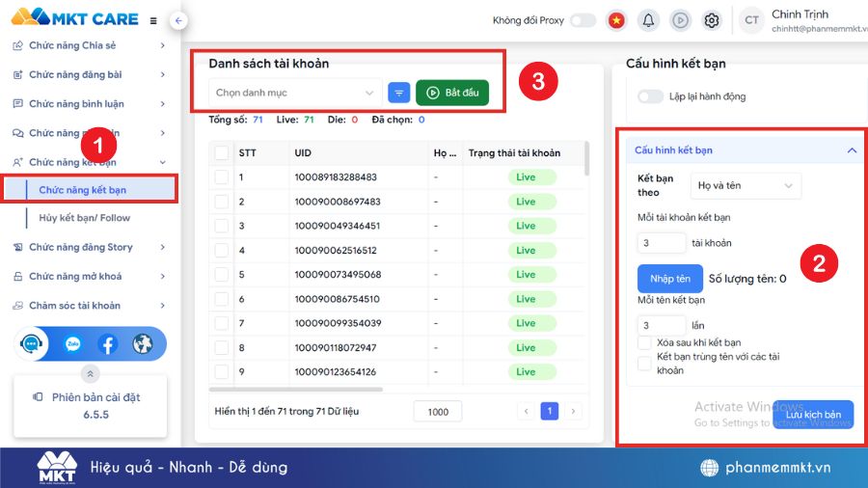Open the Zalo contact icon
This screenshot has height=488, width=868.
[x=72, y=344]
